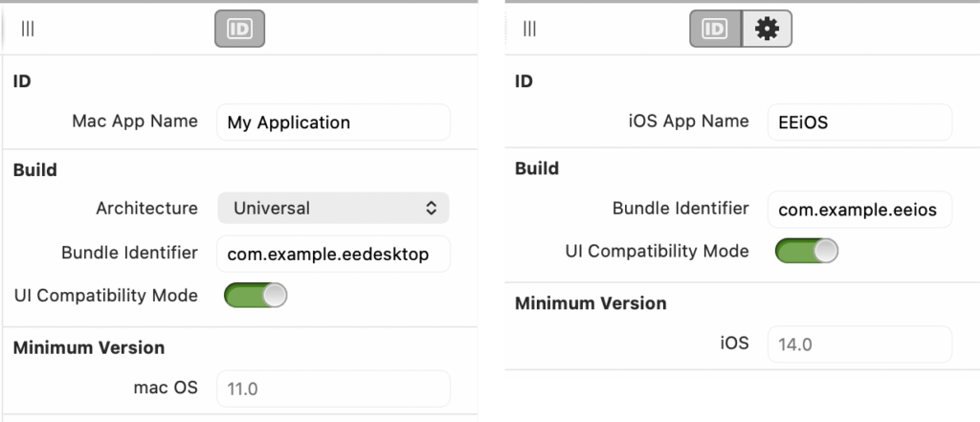Viewport: 980px width, 422px height.
Task: Click the Architecture label
Action: pos(146,208)
